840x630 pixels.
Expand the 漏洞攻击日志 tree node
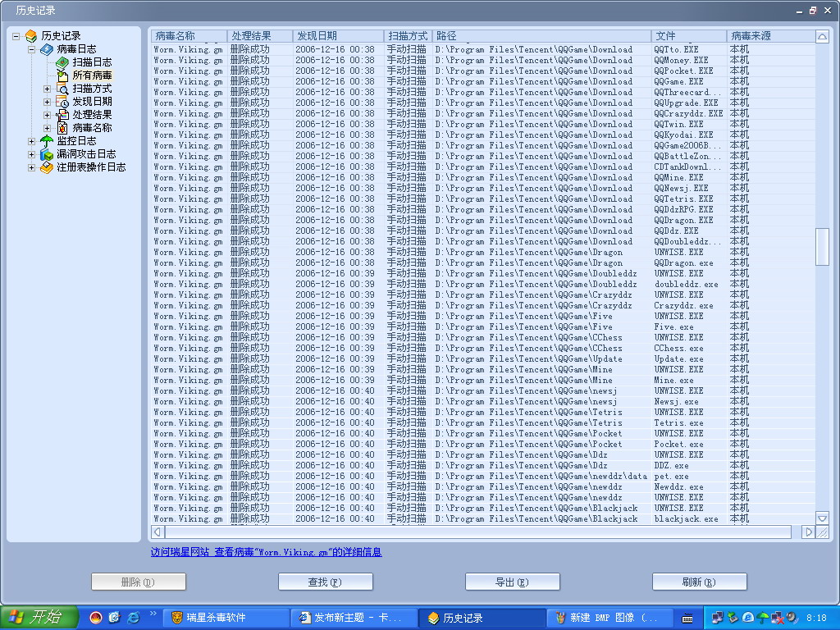tap(32, 154)
